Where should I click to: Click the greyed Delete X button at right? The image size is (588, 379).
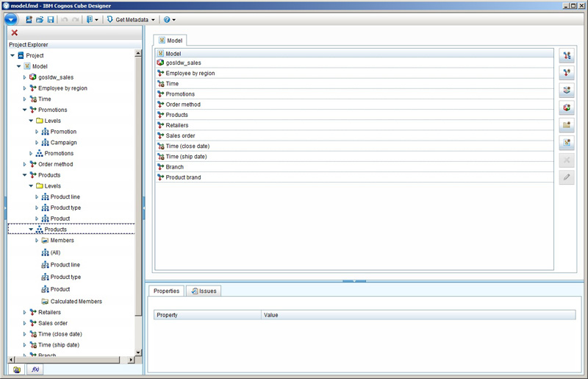tap(567, 160)
